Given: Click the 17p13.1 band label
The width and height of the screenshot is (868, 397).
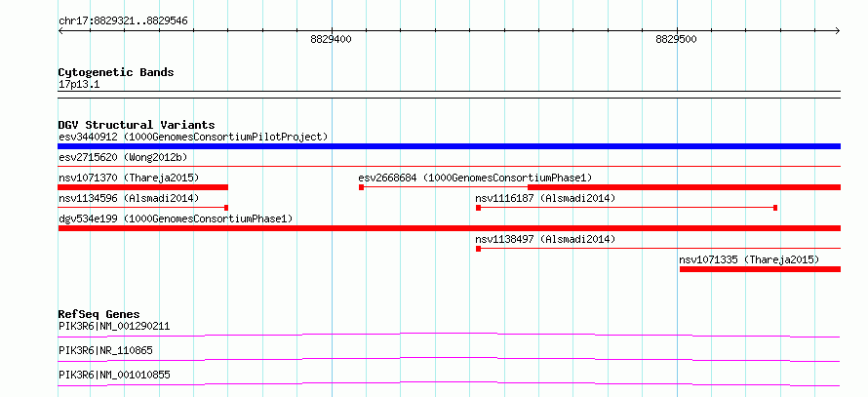Looking at the screenshot, I should click(79, 85).
